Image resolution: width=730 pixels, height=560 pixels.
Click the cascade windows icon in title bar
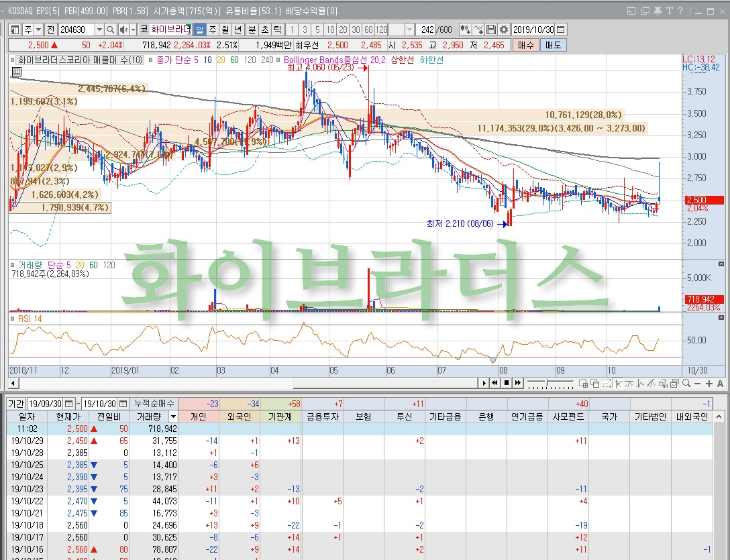(645, 11)
